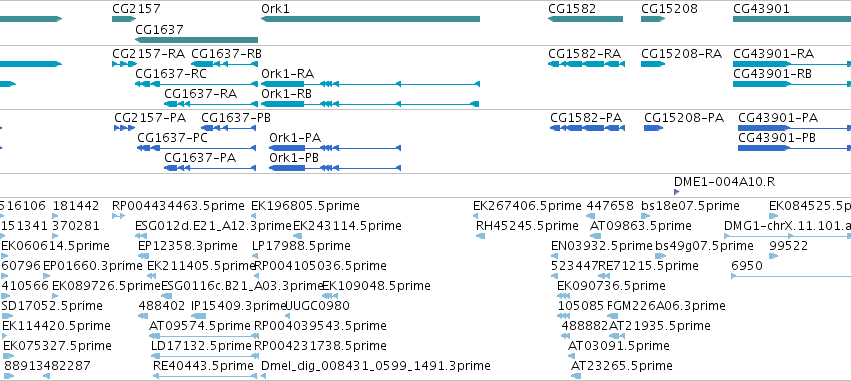Click the CG2157-PA protein arrows
The image size is (851, 381).
[x=124, y=128]
